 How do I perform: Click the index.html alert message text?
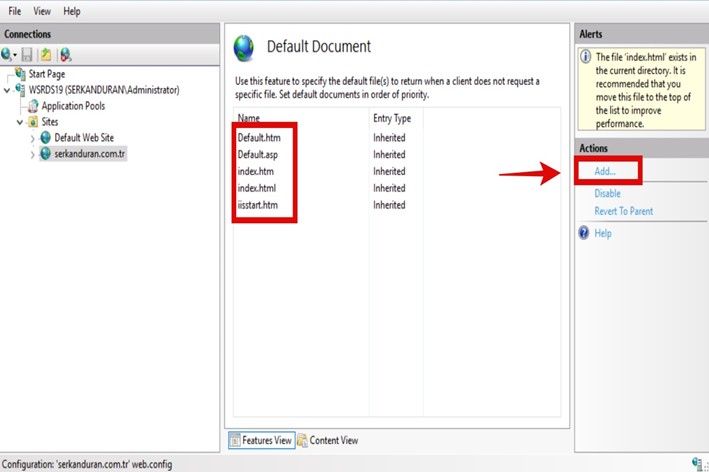point(645,90)
